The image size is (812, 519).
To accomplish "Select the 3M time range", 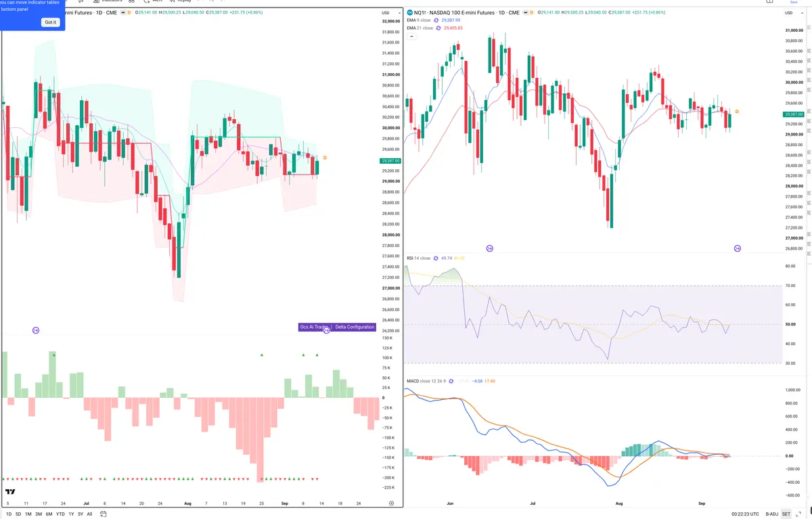I will click(x=39, y=514).
